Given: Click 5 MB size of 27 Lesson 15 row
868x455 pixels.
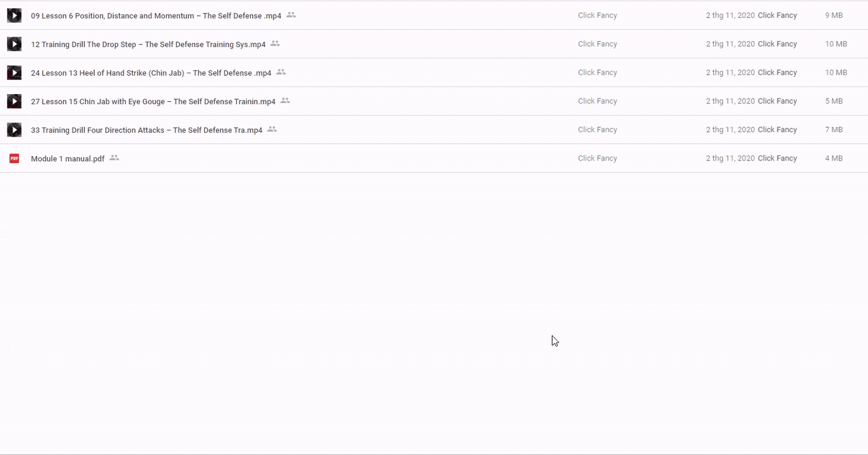Looking at the screenshot, I should click(833, 101).
